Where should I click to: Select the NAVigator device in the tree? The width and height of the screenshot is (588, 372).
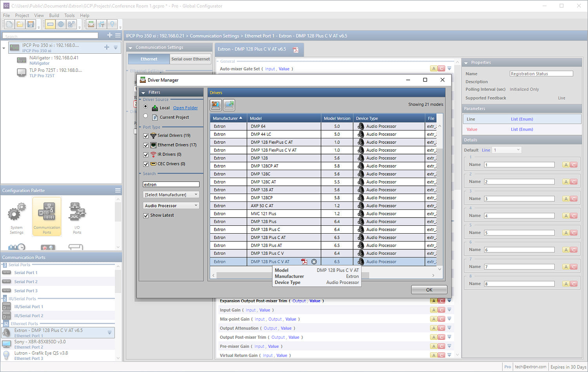[54, 60]
